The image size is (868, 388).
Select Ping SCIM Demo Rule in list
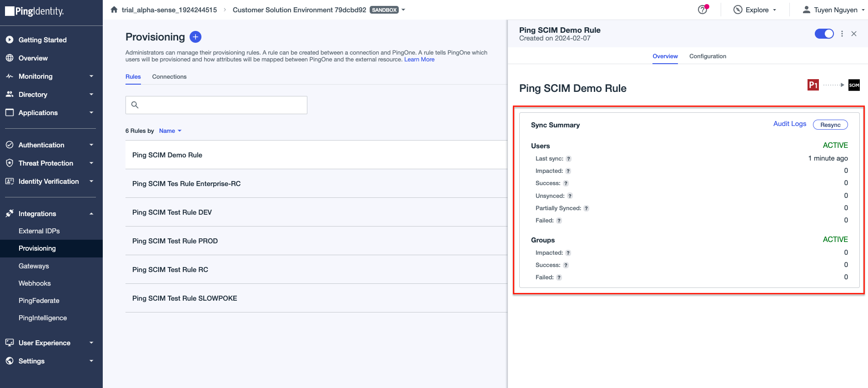(x=316, y=155)
